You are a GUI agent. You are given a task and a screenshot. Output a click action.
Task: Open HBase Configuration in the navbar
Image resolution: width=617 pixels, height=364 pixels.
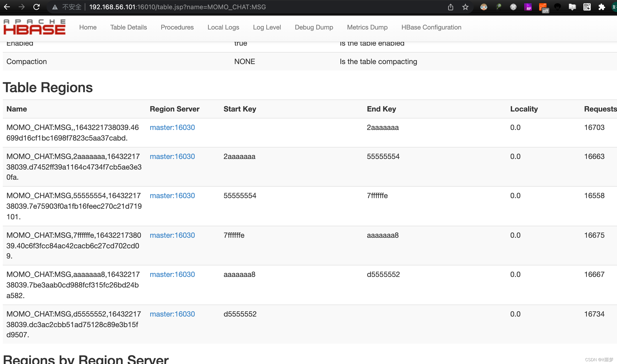click(431, 27)
